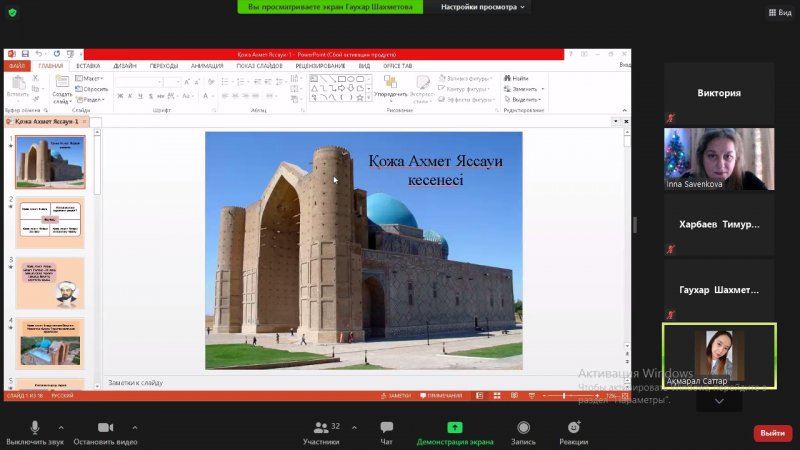Open the Реакции reactions menu
The image size is (800, 450).
tap(573, 433)
